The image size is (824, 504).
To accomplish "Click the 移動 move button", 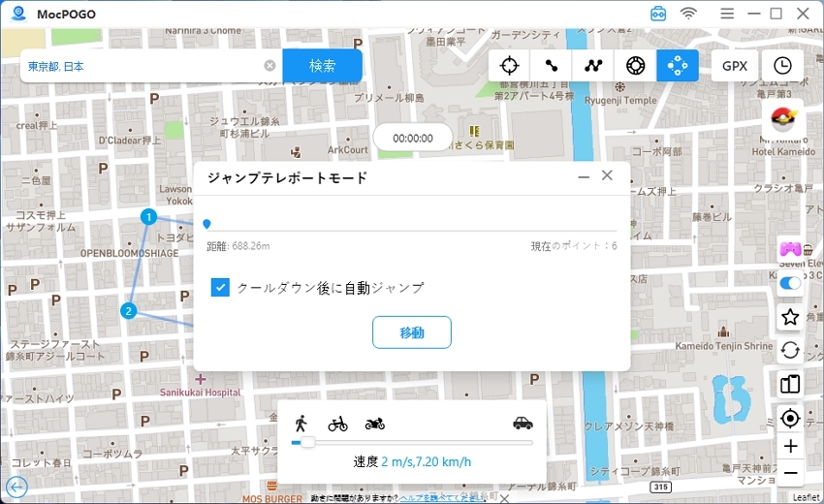I will tap(411, 332).
